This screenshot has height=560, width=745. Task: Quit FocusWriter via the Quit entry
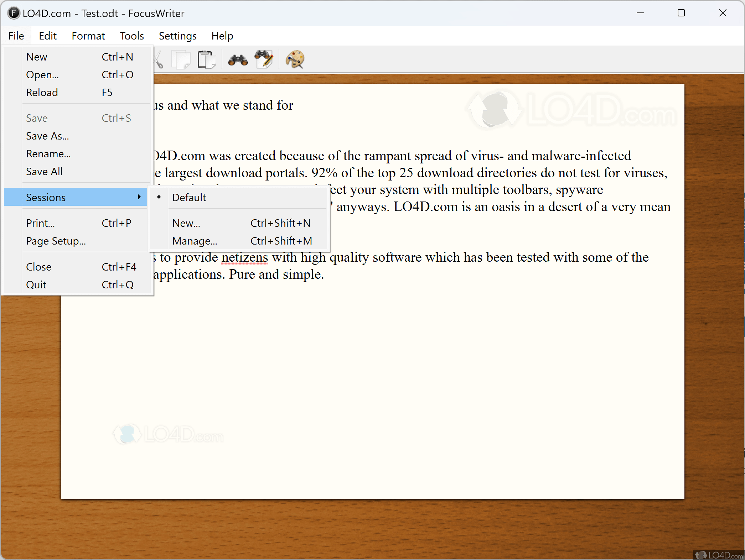click(x=36, y=284)
